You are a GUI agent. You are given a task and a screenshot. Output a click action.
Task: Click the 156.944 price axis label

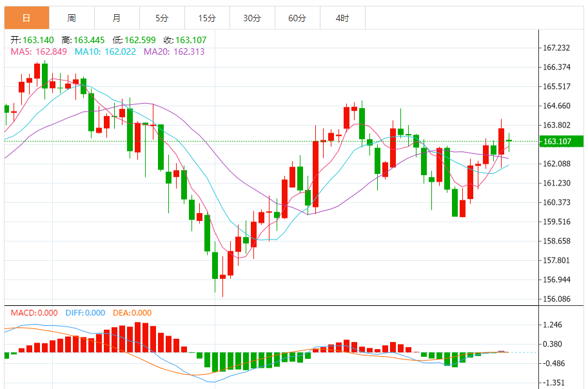(556, 280)
